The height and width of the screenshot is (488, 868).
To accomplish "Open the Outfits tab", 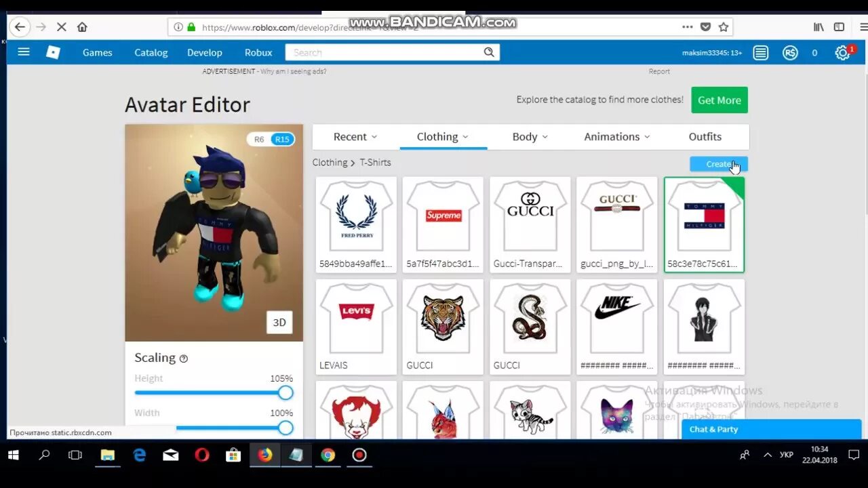I will click(x=705, y=136).
